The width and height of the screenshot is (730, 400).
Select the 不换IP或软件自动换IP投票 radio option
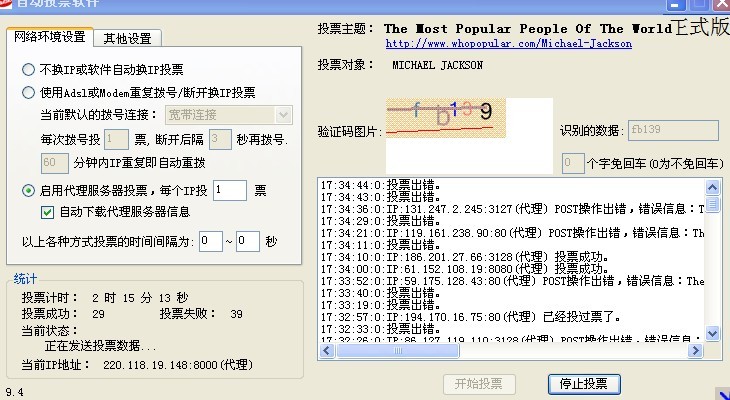(x=29, y=70)
